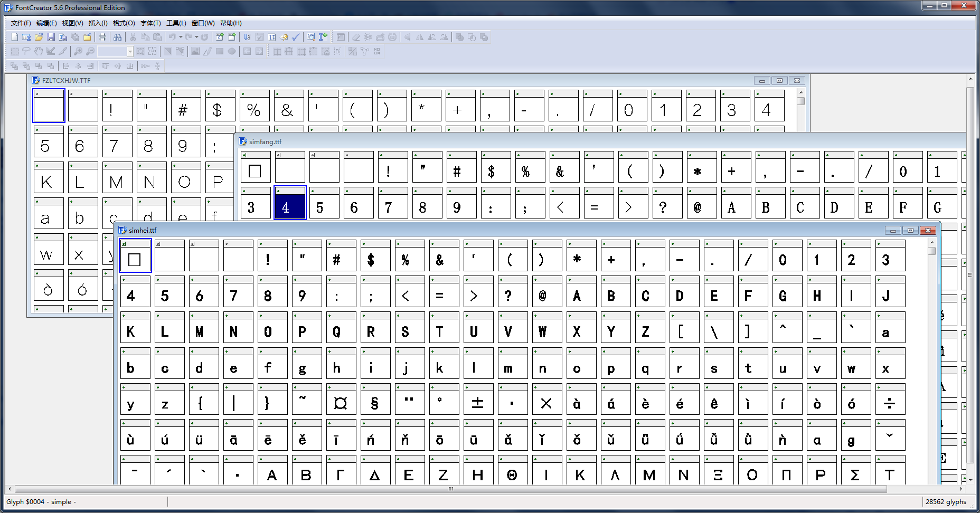Click the sort glyphs A-Z icon
Screen dimensions: 980x513
[x=247, y=37]
